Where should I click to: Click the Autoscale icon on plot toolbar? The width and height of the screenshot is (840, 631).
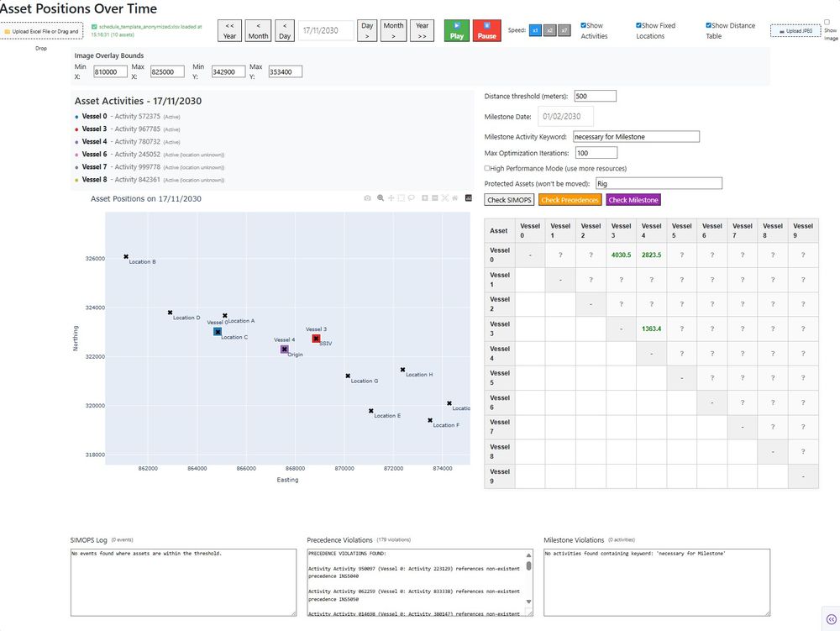[445, 198]
